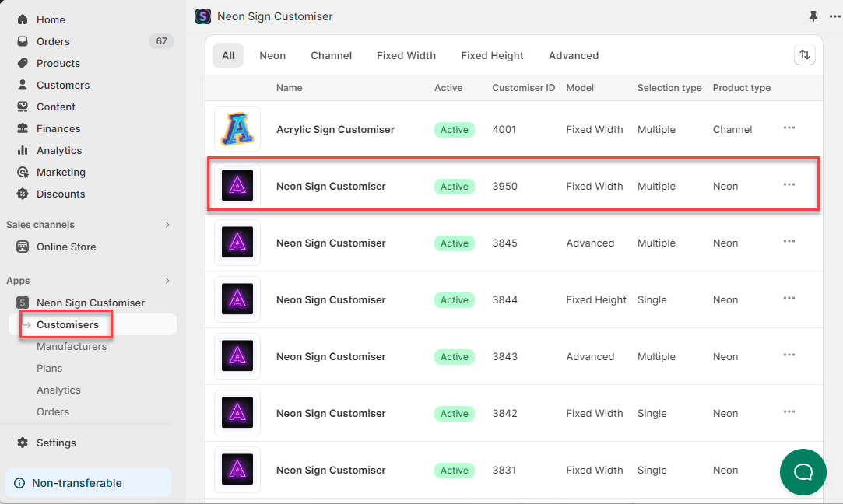Open the green chat support bubble
The width and height of the screenshot is (843, 504).
pyautogui.click(x=803, y=471)
